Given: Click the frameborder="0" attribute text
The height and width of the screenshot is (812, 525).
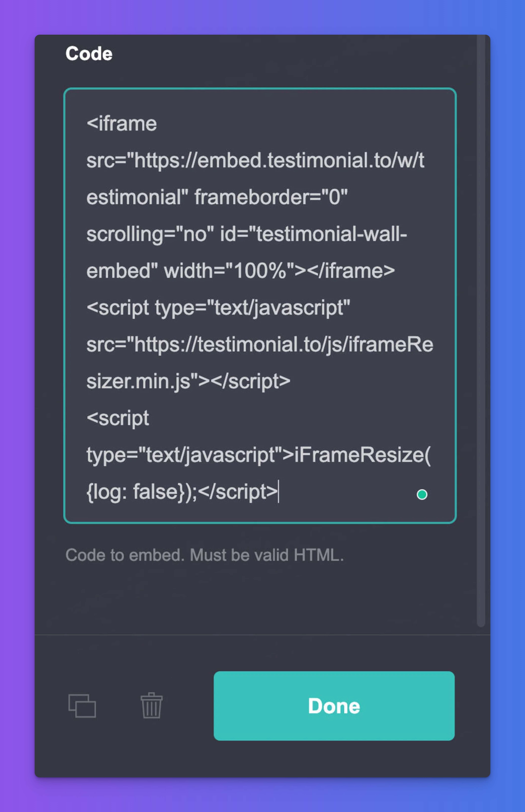Looking at the screenshot, I should pyautogui.click(x=271, y=197).
